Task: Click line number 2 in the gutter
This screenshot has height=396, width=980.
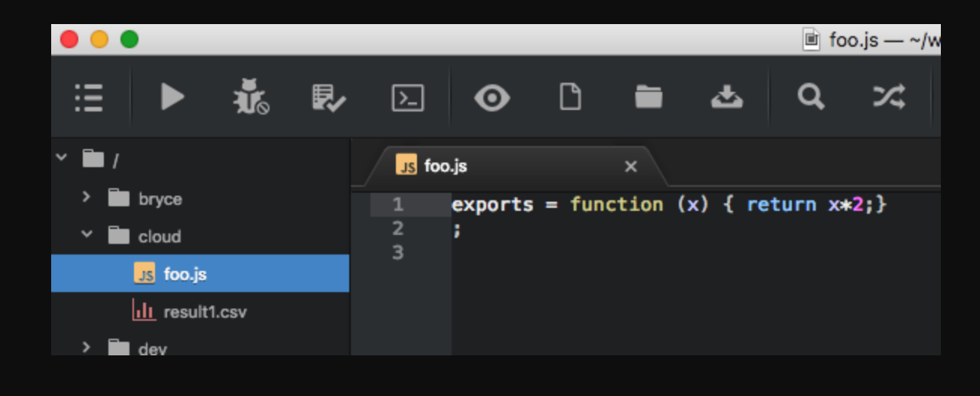Action: 398,228
